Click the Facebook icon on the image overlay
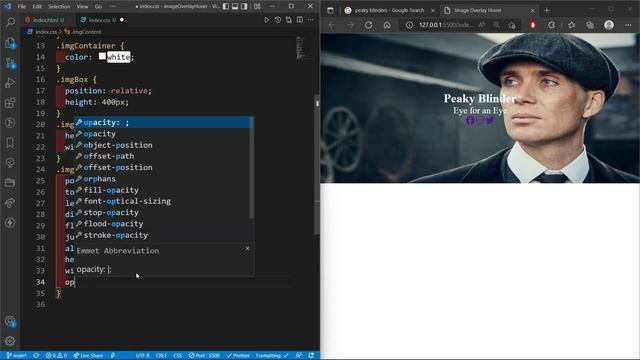This screenshot has width=640, height=360. coord(470,120)
